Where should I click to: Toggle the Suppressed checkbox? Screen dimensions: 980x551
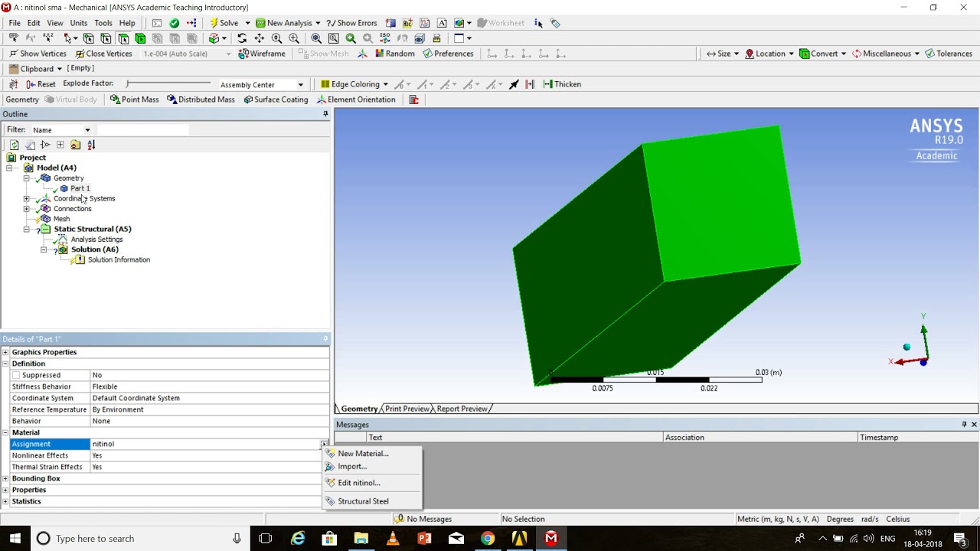(15, 375)
